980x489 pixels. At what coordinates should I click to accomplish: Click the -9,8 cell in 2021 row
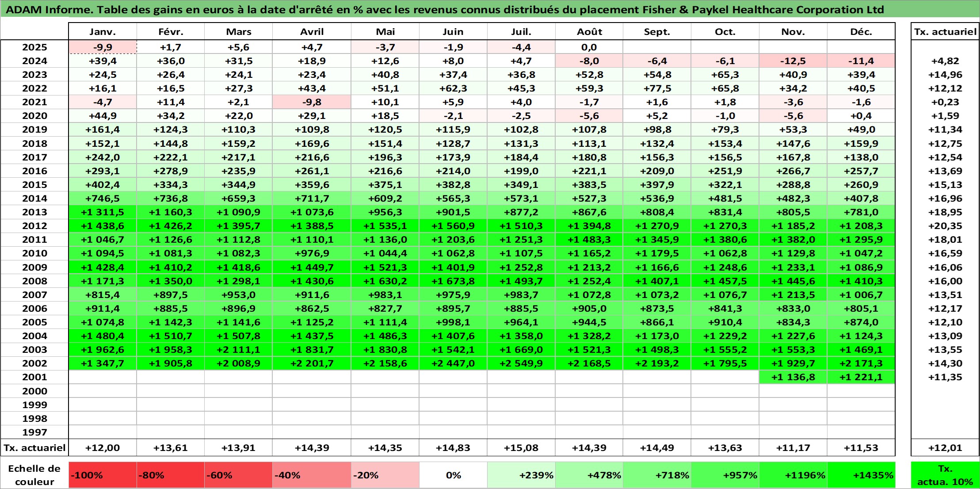[x=312, y=102]
